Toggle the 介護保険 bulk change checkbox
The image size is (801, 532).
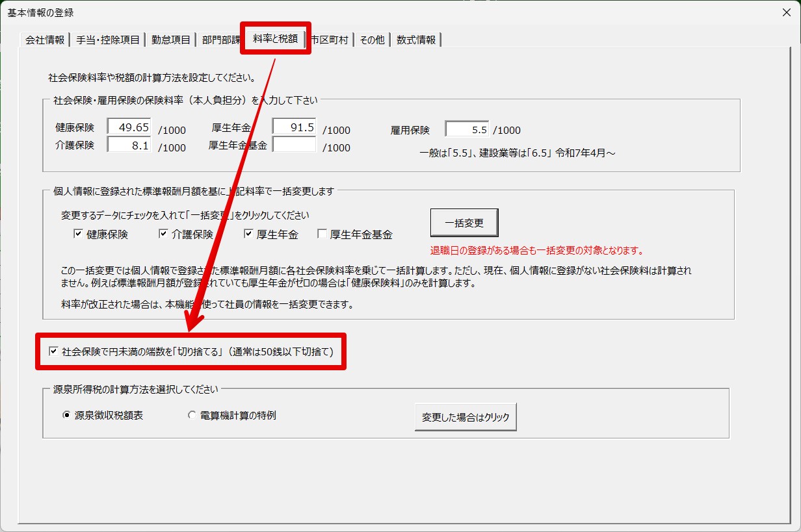(163, 234)
